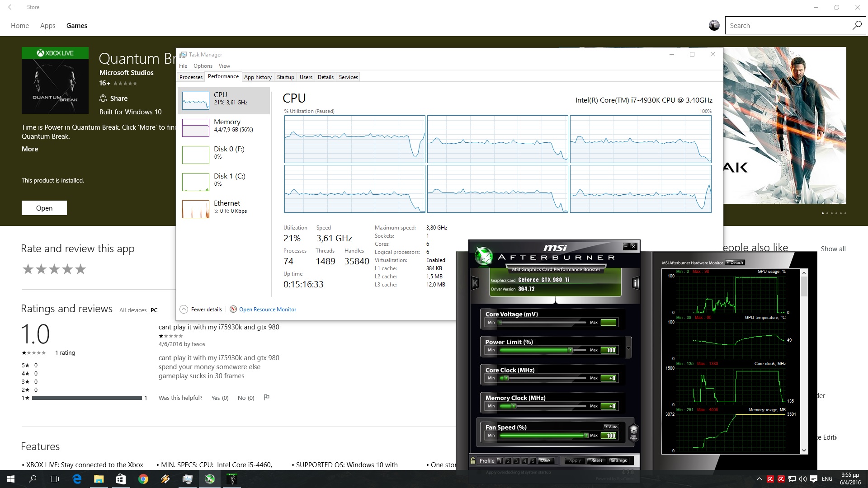Click the Open Resource Monitor link
Image resolution: width=868 pixels, height=488 pixels.
[267, 310]
